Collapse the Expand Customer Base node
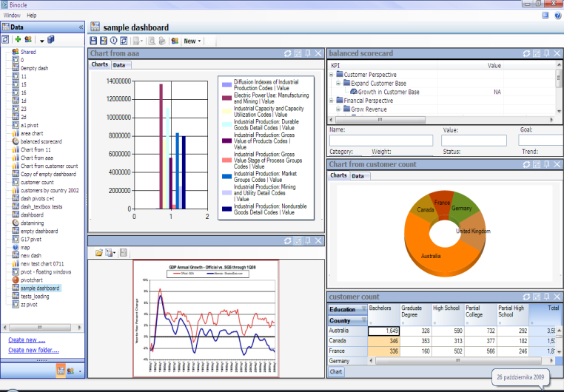The width and height of the screenshot is (564, 392). [x=338, y=83]
